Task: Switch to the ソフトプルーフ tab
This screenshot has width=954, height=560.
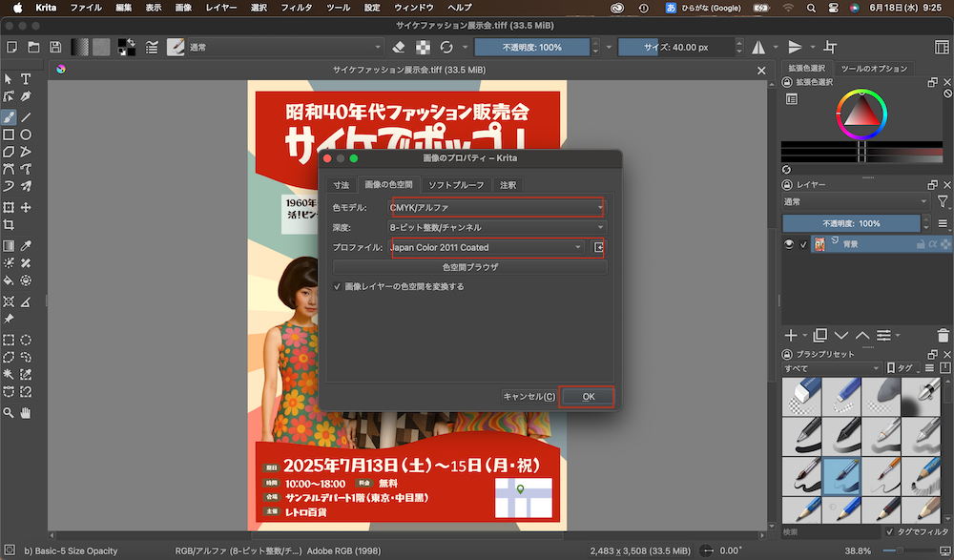Action: (x=456, y=185)
